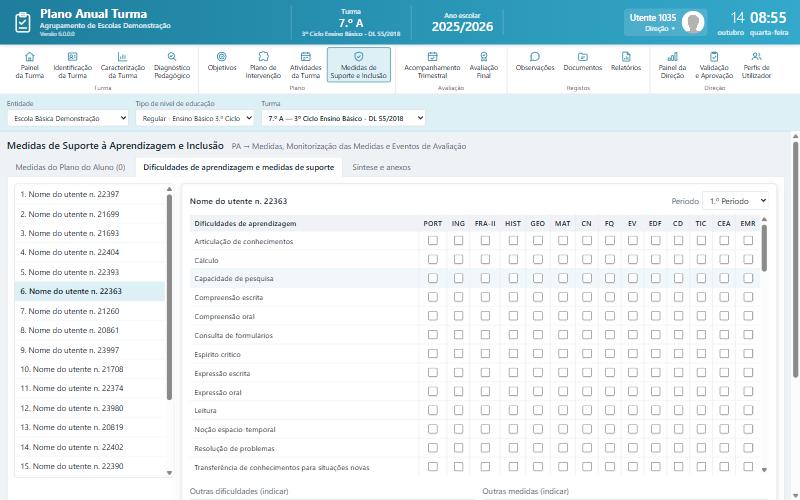Click the Plano Anual Turma clipboard logo
The image size is (800, 500).
coord(22,22)
